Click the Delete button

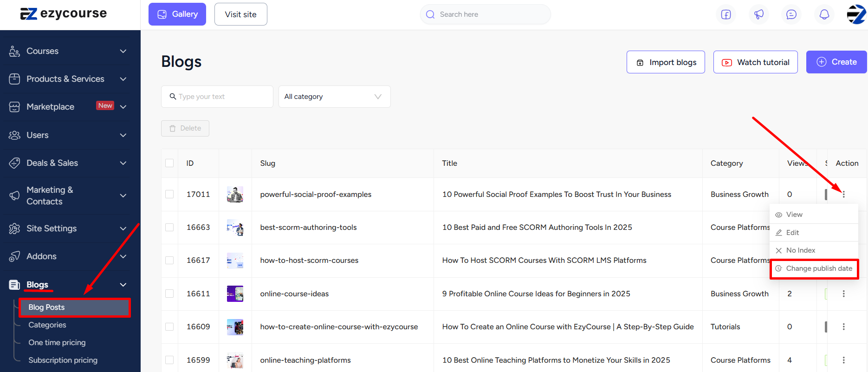(185, 128)
